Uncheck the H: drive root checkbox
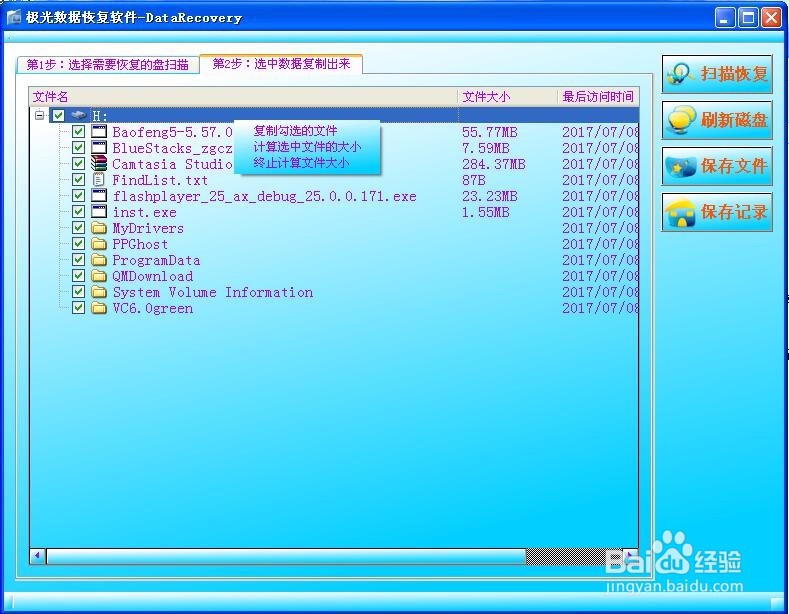789x614 pixels. pos(58,116)
